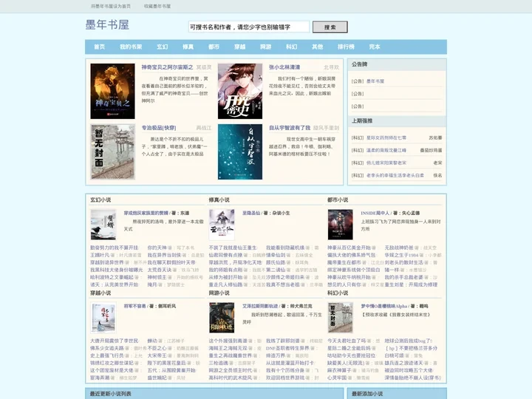Open the 梦中情O是樱桃味Alpha title link
The image size is (532, 399).
(384, 306)
